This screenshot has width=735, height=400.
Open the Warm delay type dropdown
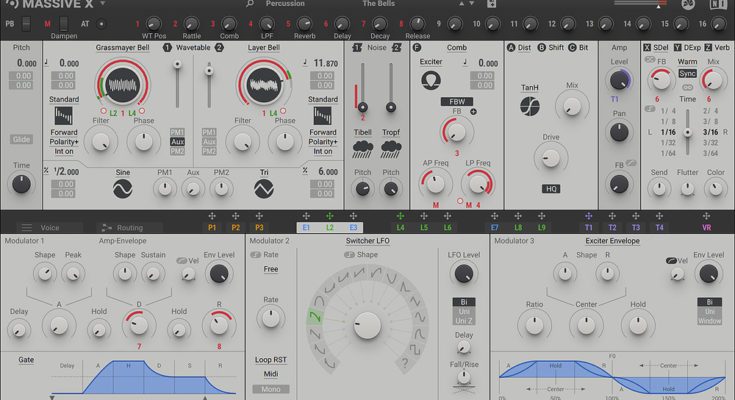(687, 62)
